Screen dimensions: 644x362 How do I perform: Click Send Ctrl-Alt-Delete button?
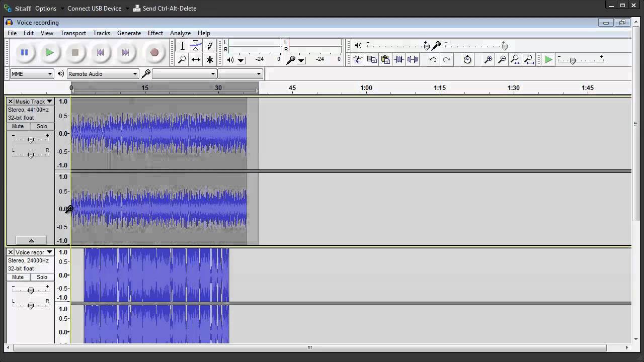coord(165,9)
